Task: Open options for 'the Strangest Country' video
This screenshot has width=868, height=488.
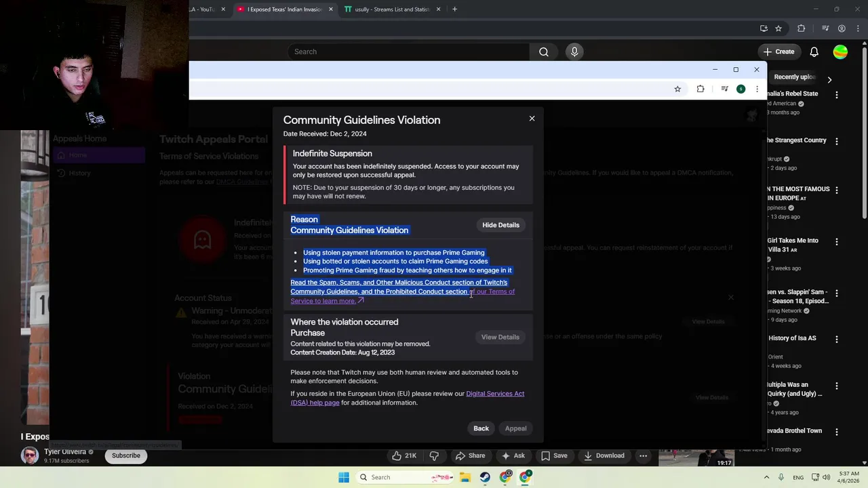Action: [x=836, y=142]
